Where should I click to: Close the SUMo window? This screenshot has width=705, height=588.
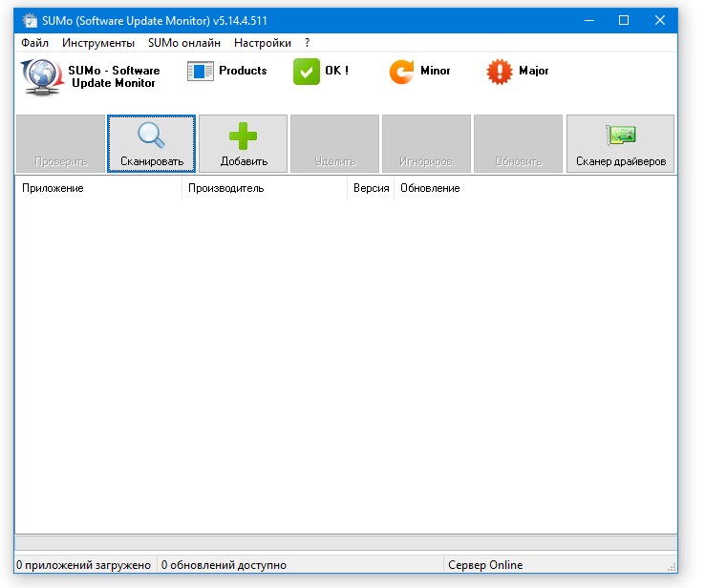[x=659, y=21]
